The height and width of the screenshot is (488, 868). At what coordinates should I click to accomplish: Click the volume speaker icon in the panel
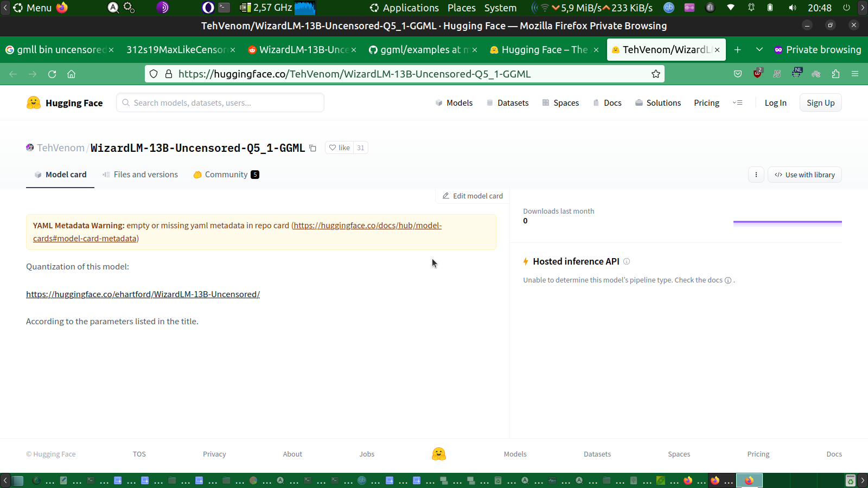coord(793,8)
